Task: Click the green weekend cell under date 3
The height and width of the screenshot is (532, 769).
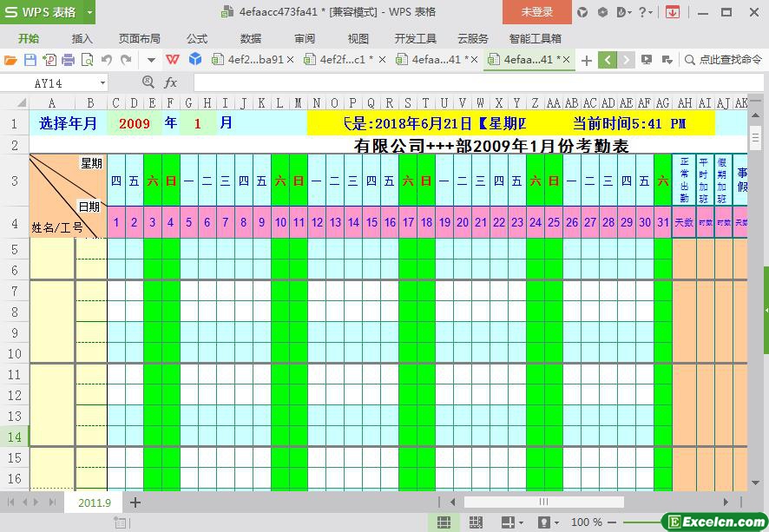Action: click(153, 259)
